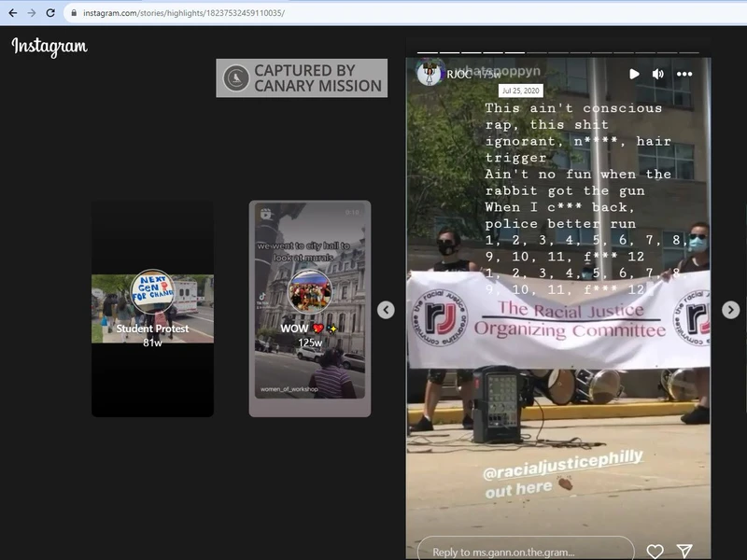747x560 pixels.
Task: Click browser forward button
Action: coord(32,13)
